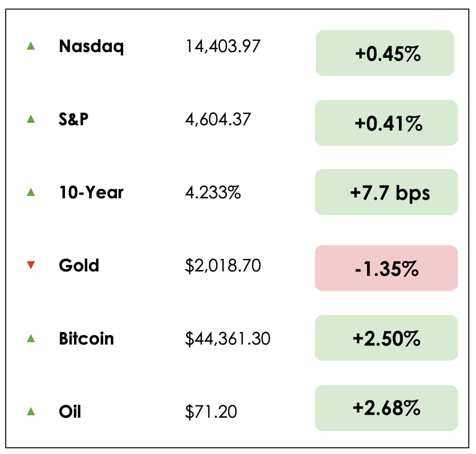The width and height of the screenshot is (476, 454).
Task: Click the green up arrow beside 10-Year
Action: [31, 192]
